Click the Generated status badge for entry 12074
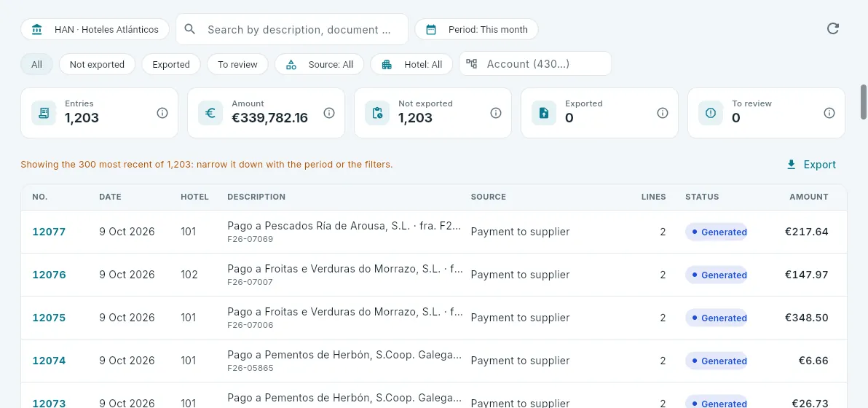 tap(717, 361)
